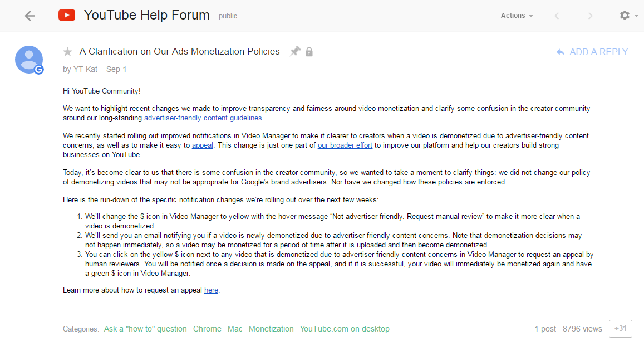
Task: Star the monetization policies topic
Action: [68, 52]
